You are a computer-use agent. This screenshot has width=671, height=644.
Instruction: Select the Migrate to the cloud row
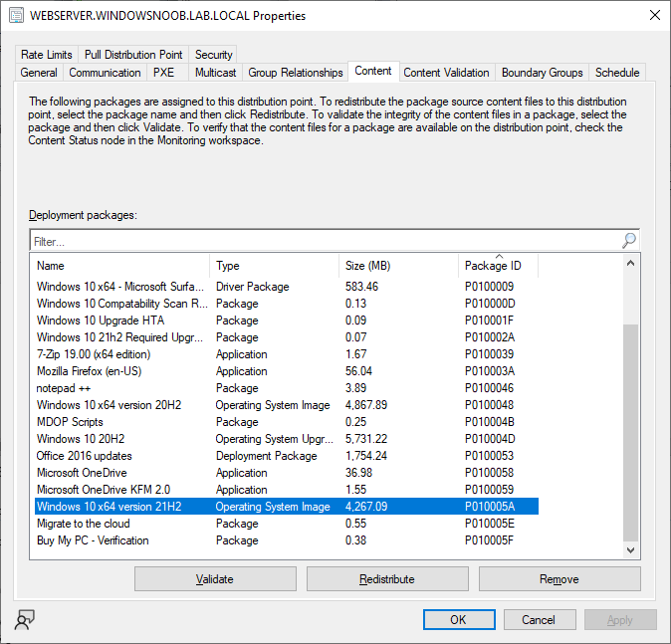coord(287,524)
